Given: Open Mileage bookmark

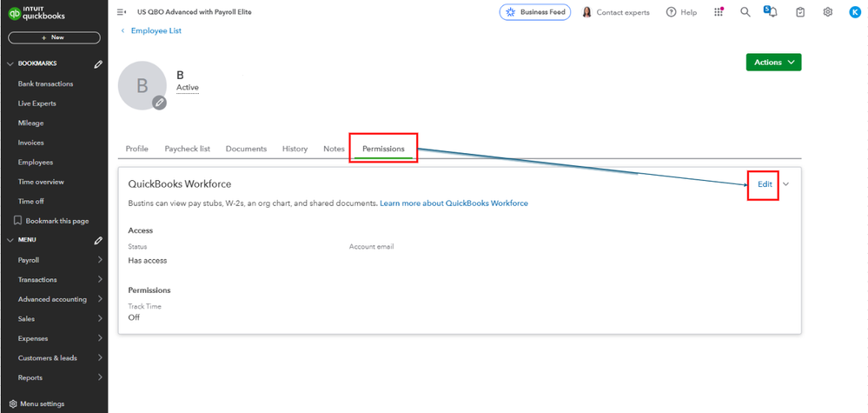Looking at the screenshot, I should [x=30, y=123].
